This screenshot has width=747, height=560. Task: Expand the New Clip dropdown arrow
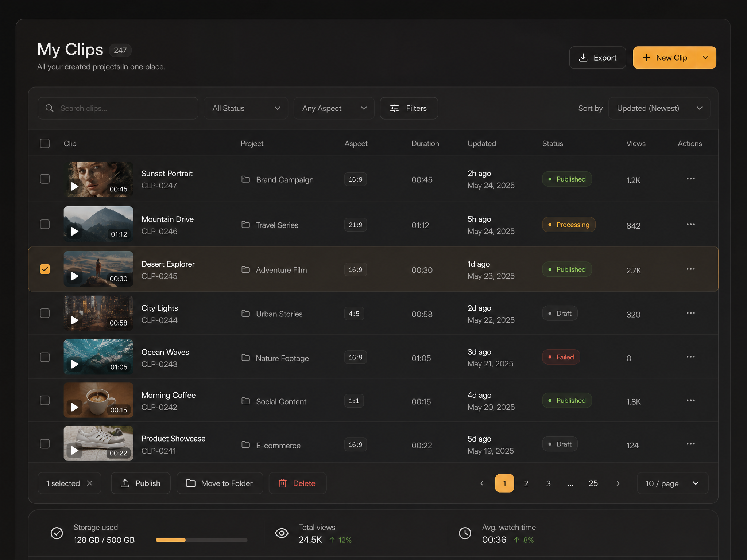click(x=706, y=58)
